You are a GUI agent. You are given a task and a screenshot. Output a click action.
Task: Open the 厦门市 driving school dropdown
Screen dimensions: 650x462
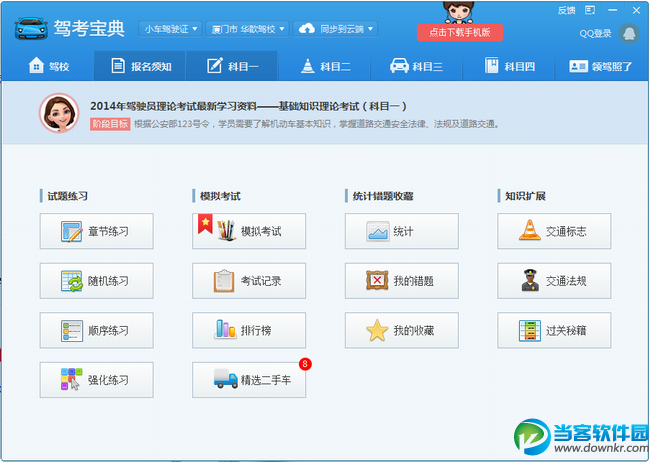(x=247, y=29)
